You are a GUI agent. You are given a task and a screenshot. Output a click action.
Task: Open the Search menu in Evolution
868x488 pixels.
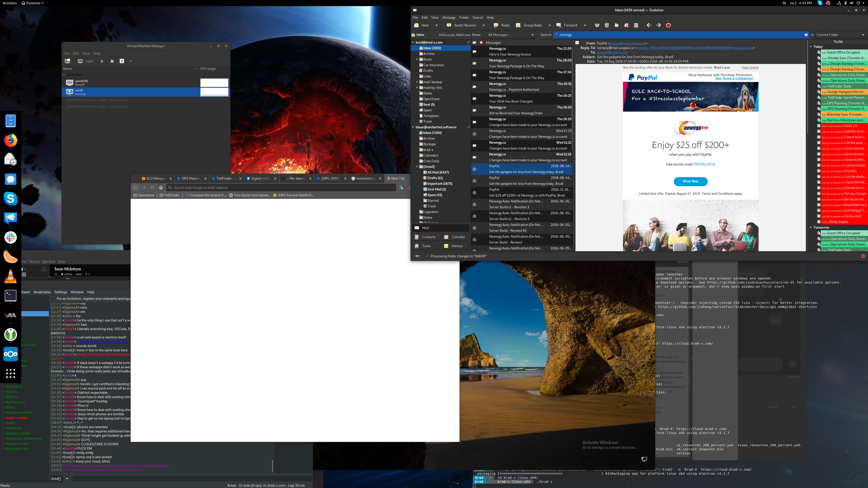coord(477,18)
